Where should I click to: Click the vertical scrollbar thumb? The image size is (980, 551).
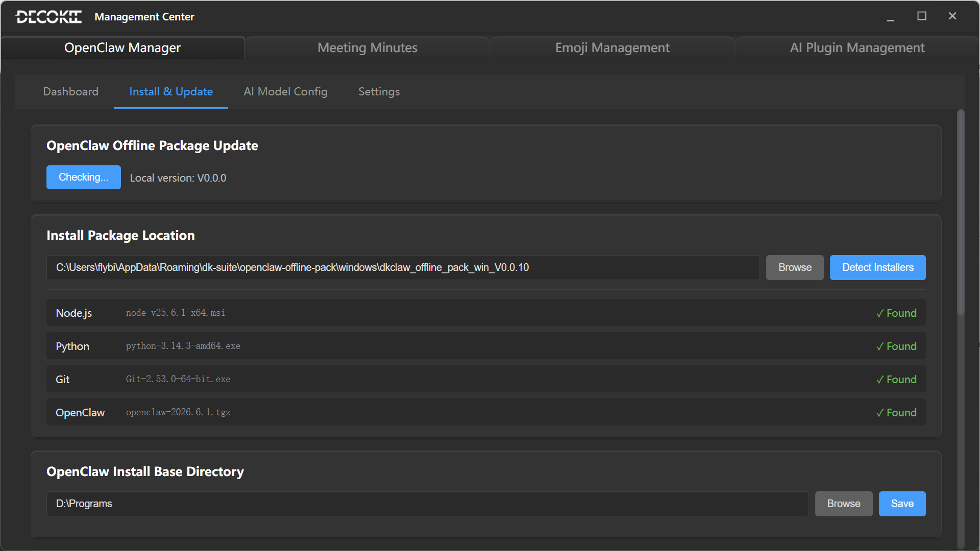961,213
